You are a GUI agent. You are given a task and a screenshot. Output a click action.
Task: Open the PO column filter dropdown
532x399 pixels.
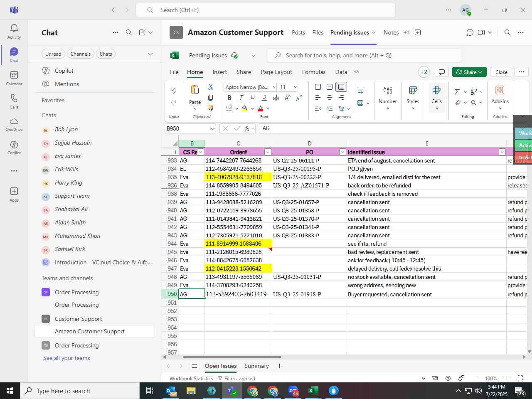(x=342, y=152)
